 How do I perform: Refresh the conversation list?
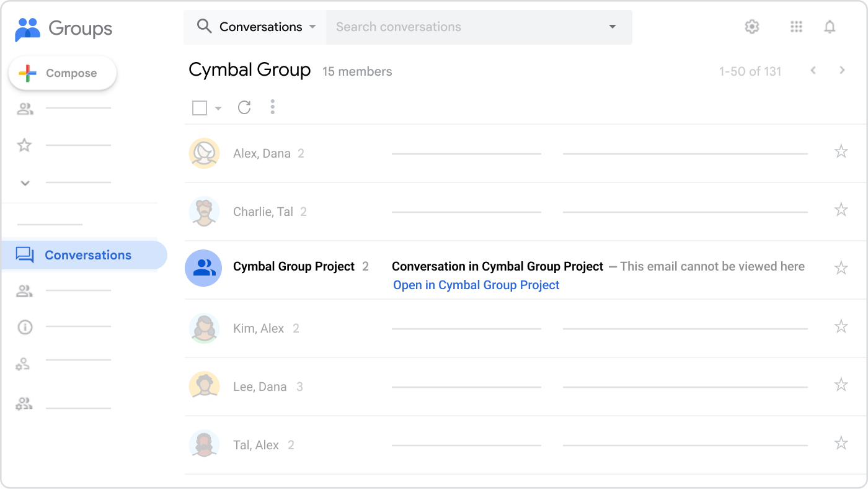coord(244,107)
